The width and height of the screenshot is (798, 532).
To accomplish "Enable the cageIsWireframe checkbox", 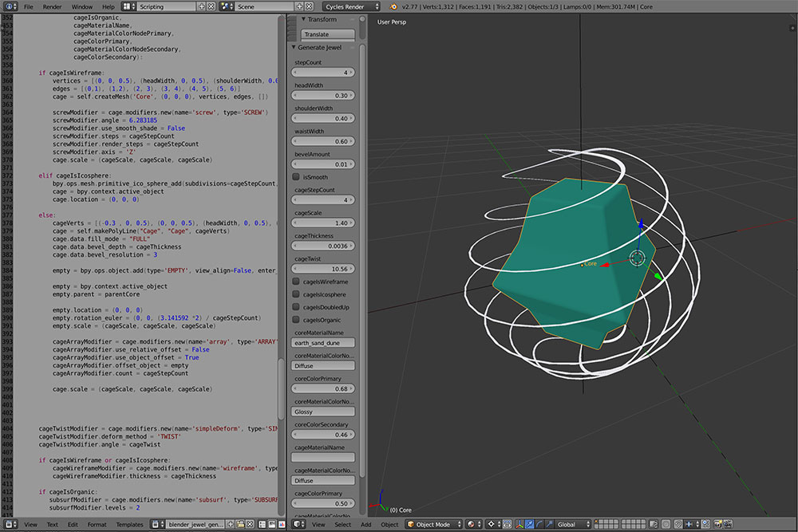I will (296, 282).
